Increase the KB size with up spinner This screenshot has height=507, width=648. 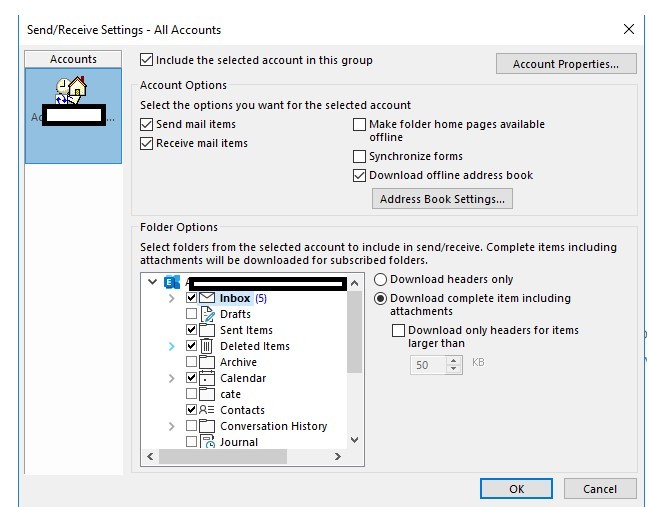[454, 361]
